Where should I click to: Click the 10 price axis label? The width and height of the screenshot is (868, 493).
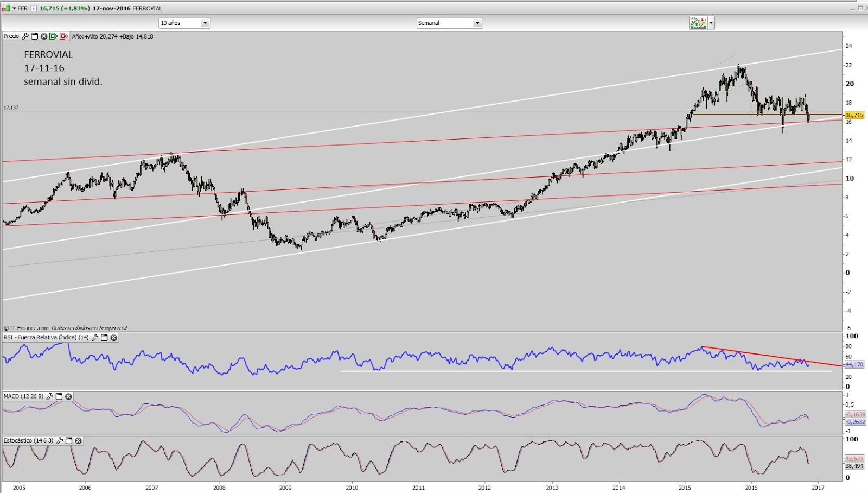(x=850, y=178)
